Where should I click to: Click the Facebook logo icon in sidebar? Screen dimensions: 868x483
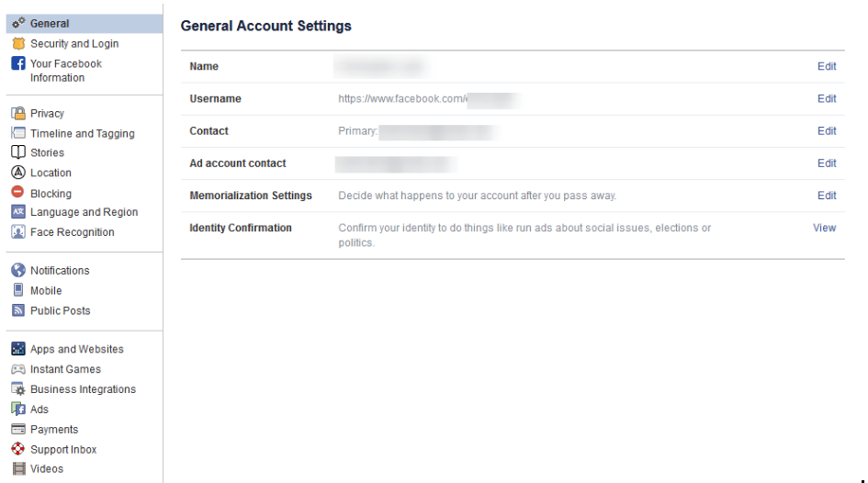pos(18,63)
